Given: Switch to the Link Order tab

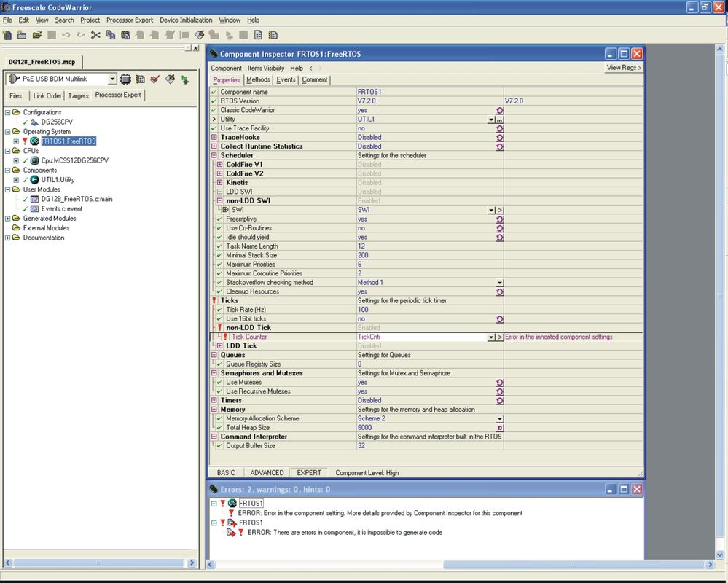Looking at the screenshot, I should click(47, 95).
